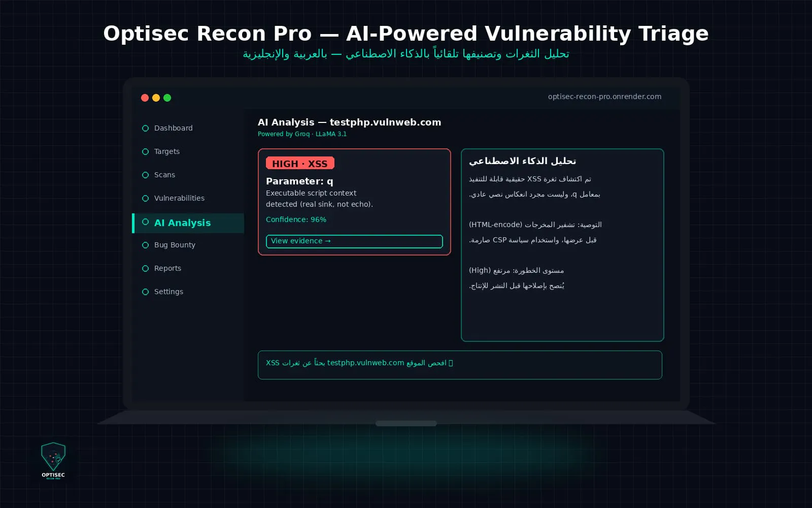This screenshot has width=812, height=508.
Task: Click the HIGH · XSS severity badge
Action: point(300,163)
